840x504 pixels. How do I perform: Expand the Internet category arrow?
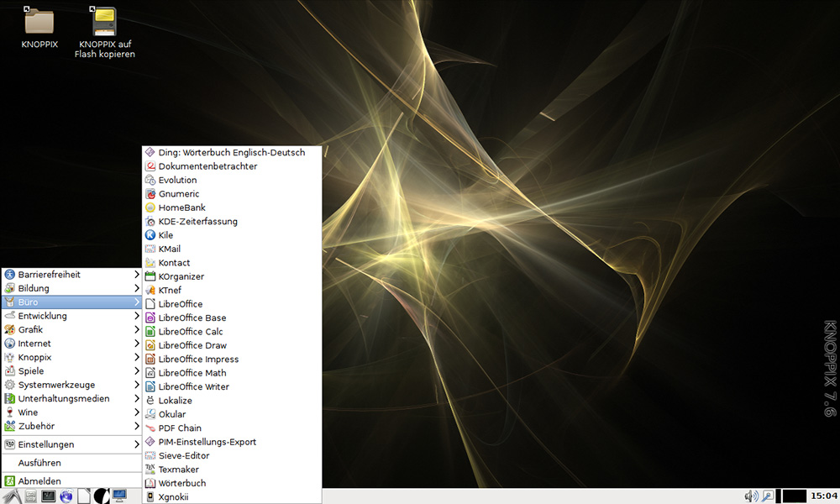pyautogui.click(x=137, y=344)
